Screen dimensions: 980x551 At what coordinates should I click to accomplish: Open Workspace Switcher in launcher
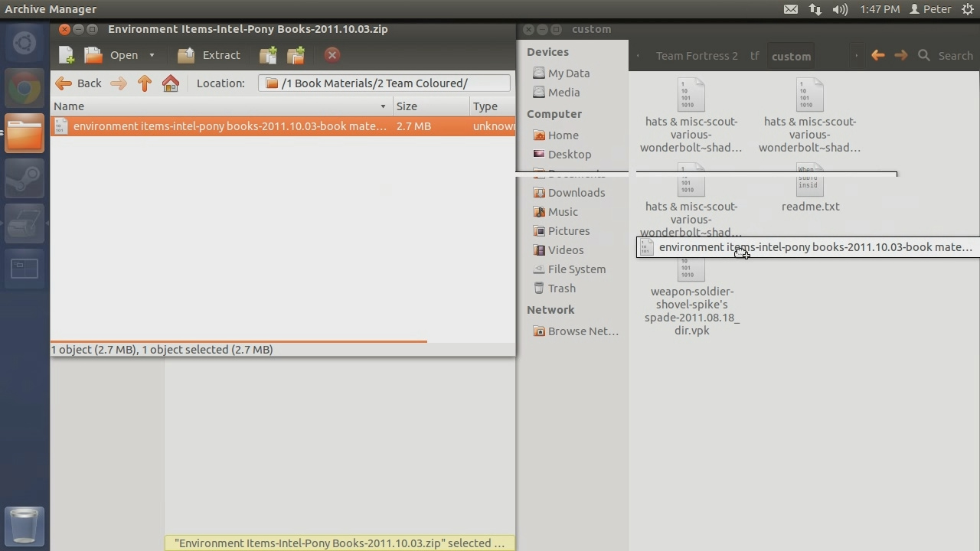pyautogui.click(x=24, y=268)
